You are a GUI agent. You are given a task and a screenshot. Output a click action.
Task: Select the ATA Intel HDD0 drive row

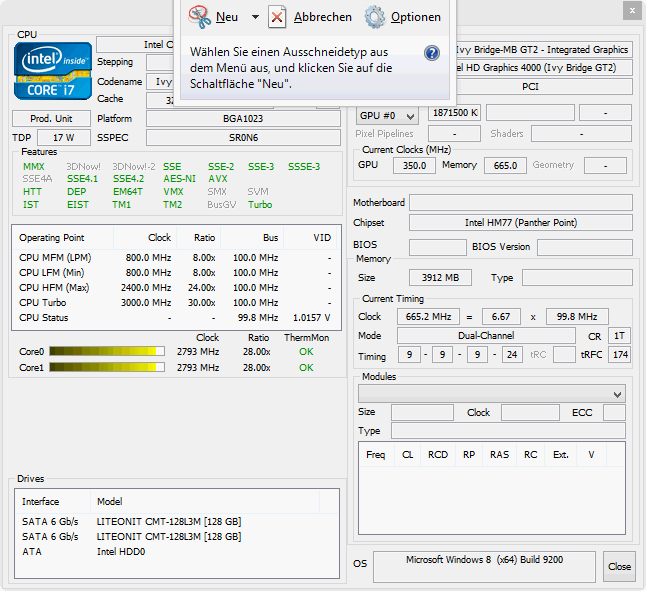pyautogui.click(x=177, y=552)
